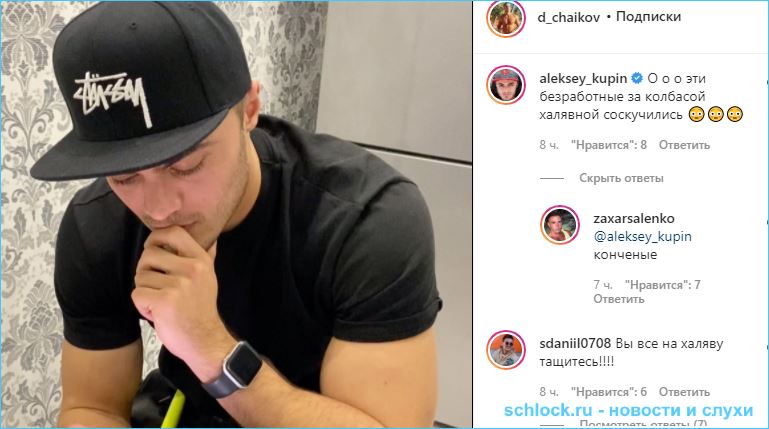Screen dimensions: 769x429
Task: Reply to aleksey_kupin comment via Ответить
Action: [x=684, y=145]
